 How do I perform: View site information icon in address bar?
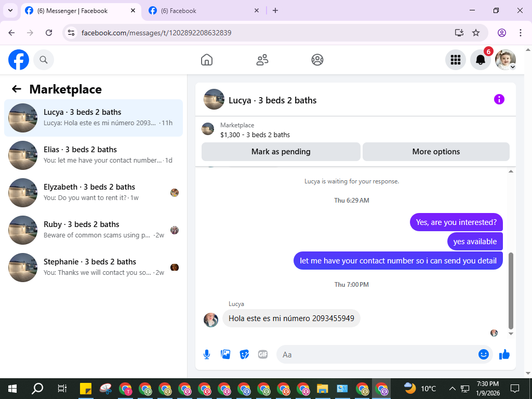(x=71, y=33)
